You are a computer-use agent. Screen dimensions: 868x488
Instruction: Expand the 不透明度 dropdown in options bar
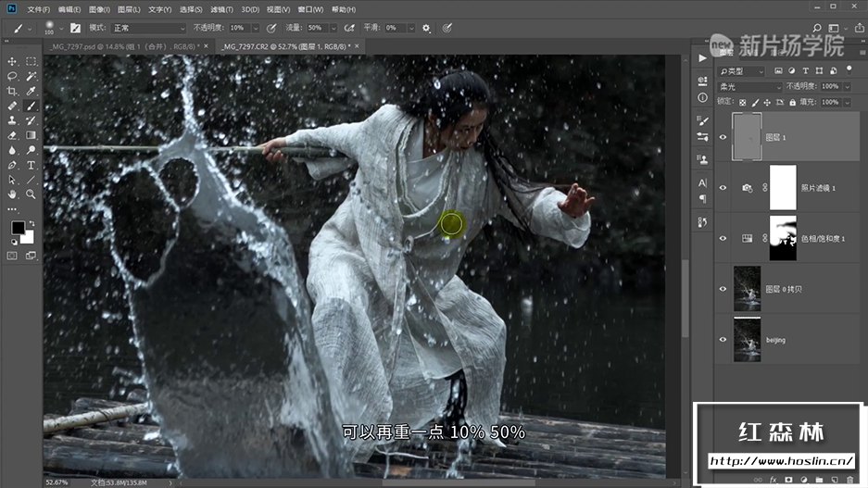click(x=255, y=29)
